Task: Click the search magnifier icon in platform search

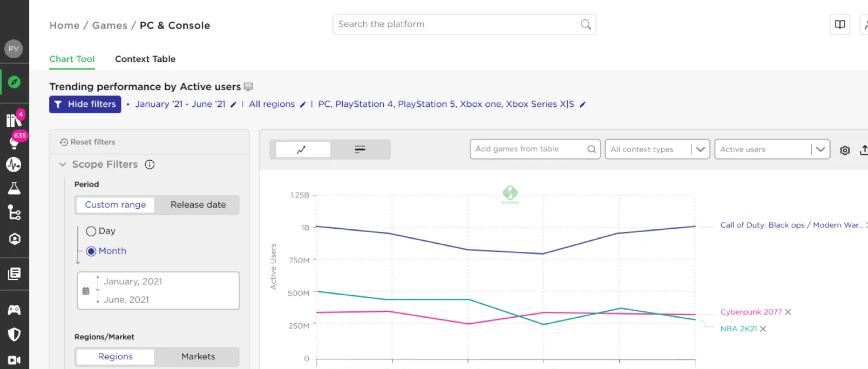Action: (586, 24)
